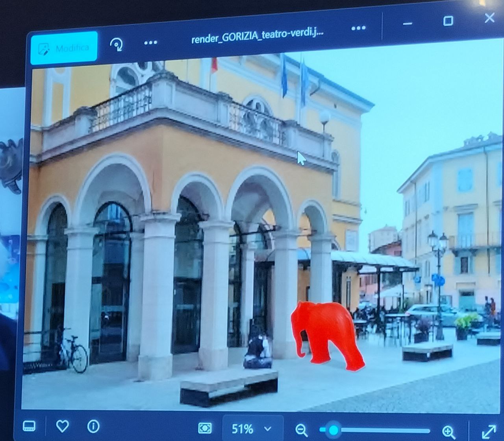Click the file name render_GORIZIA_teatro-verdi title
This screenshot has height=441, width=504.
[257, 35]
